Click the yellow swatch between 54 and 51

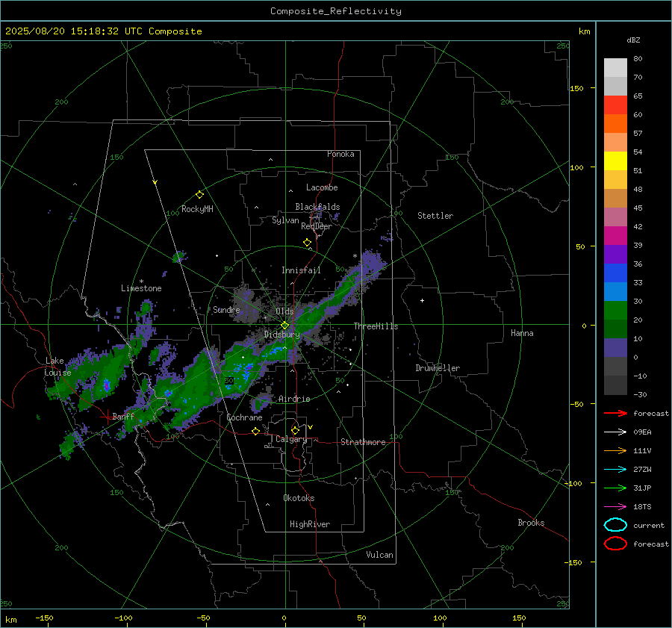click(x=615, y=161)
